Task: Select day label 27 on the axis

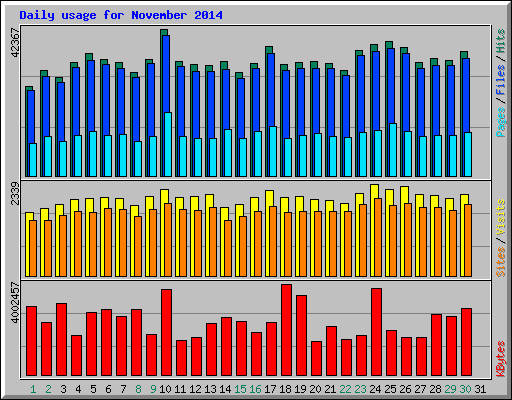Action: (x=420, y=389)
